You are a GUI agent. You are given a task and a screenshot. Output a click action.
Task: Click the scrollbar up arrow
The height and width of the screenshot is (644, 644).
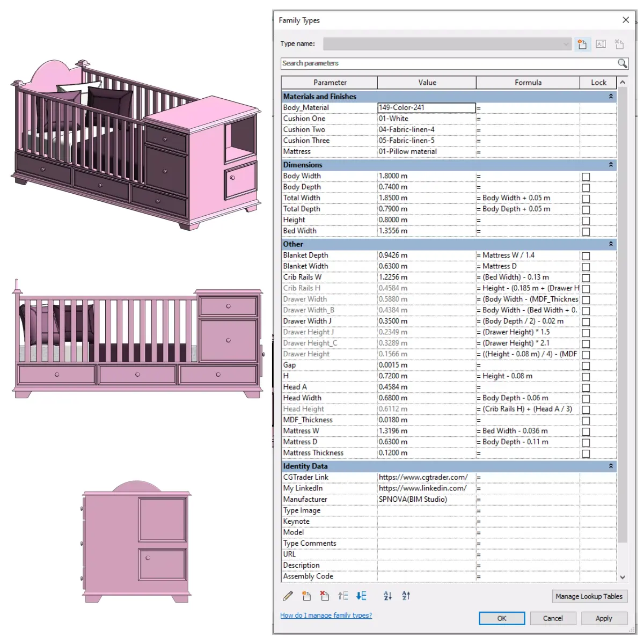point(623,83)
